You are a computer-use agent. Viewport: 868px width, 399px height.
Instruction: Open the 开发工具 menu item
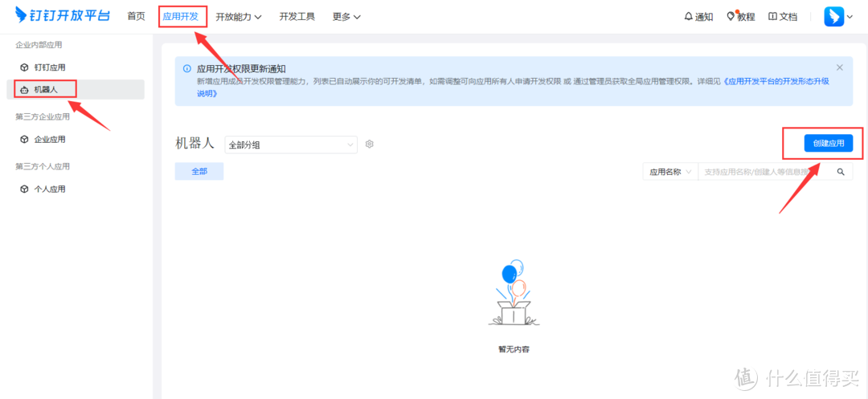point(297,17)
